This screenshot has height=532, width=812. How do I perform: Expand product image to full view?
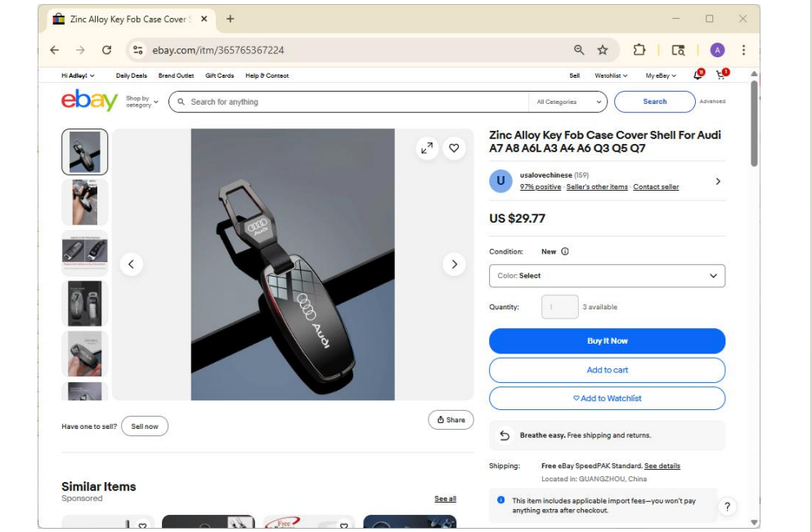click(427, 148)
